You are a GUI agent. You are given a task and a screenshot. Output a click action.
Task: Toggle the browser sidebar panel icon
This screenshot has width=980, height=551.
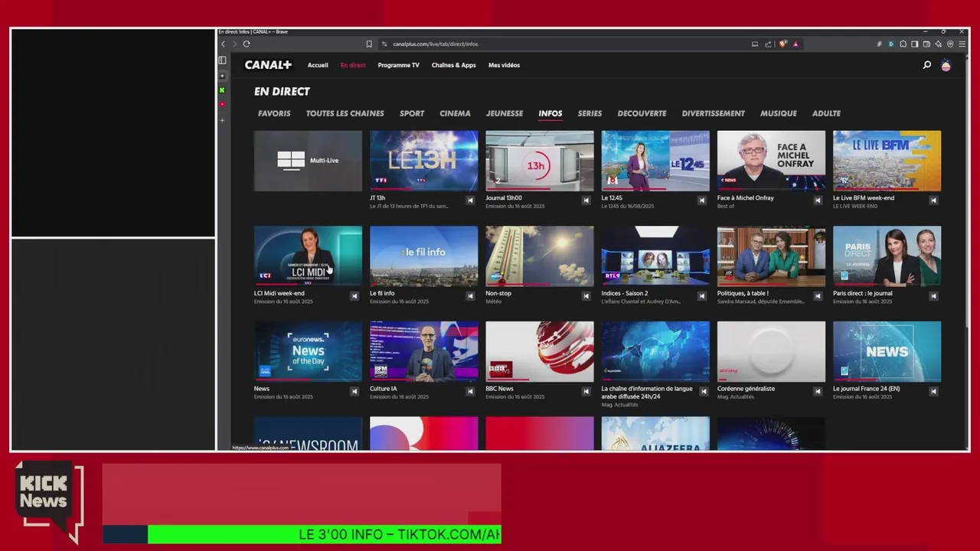[914, 44]
